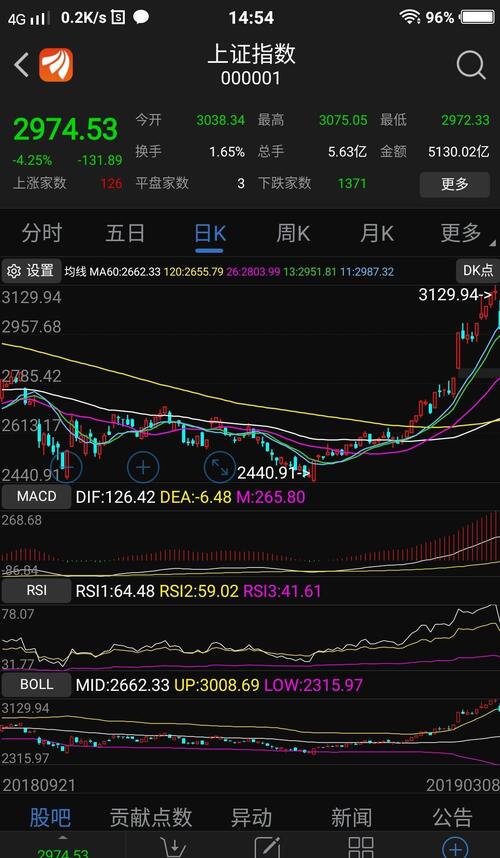Tap the four-squares grid icon in bottom bar
The image size is (500, 858).
coord(361,847)
